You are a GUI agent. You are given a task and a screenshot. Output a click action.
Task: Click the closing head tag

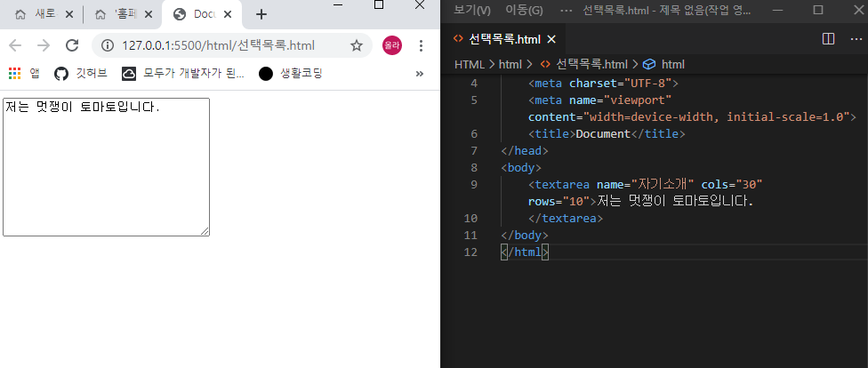524,150
